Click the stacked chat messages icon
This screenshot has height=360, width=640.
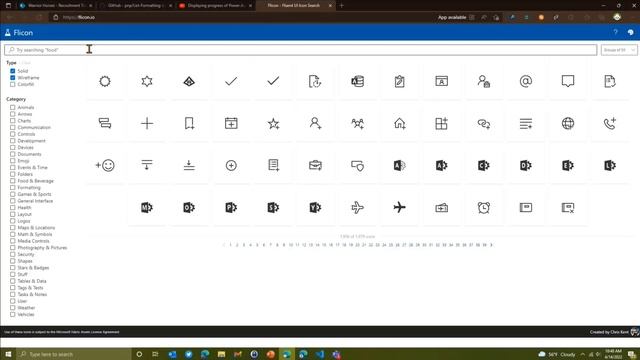point(105,123)
